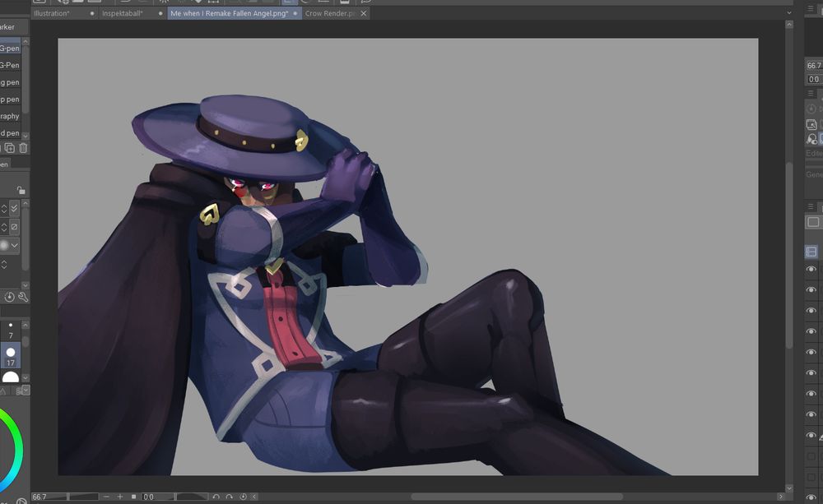Click brush size list down arrow
The width and height of the screenshot is (823, 504).
[26, 377]
